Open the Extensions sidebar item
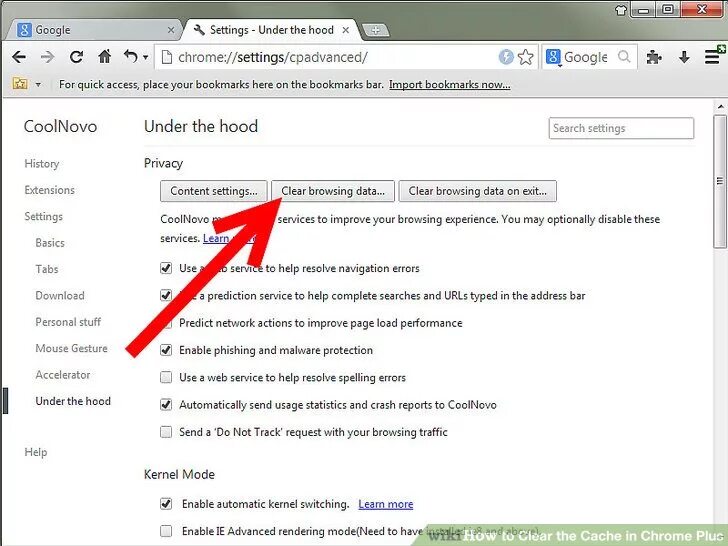This screenshot has width=728, height=546. coord(49,190)
